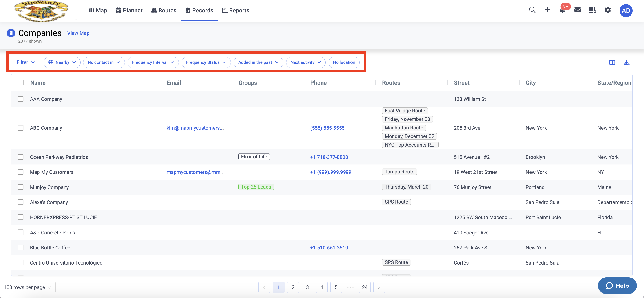
Task: Click the Elixir of Life group tag
Action: click(x=254, y=156)
